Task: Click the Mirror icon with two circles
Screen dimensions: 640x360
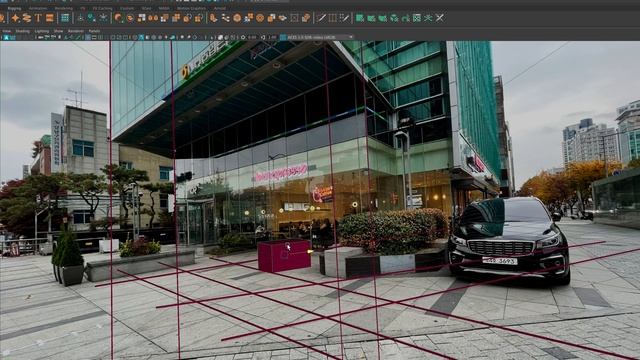Action: point(153,18)
